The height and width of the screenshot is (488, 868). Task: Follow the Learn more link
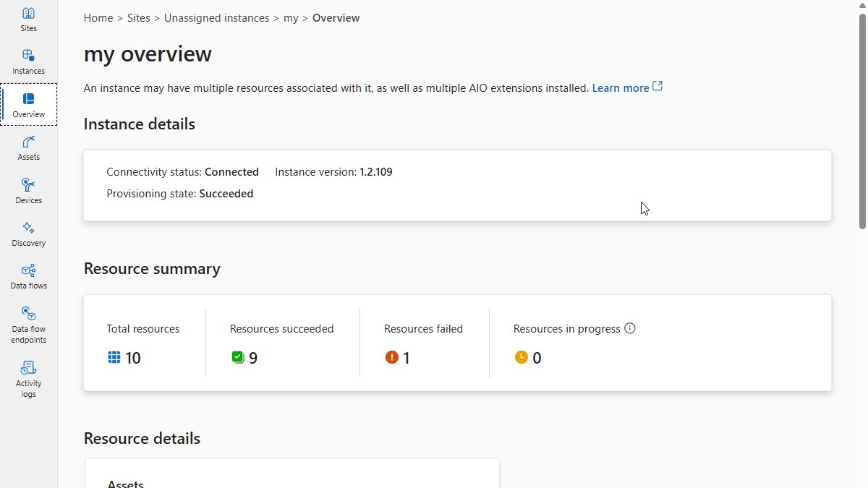[621, 88]
